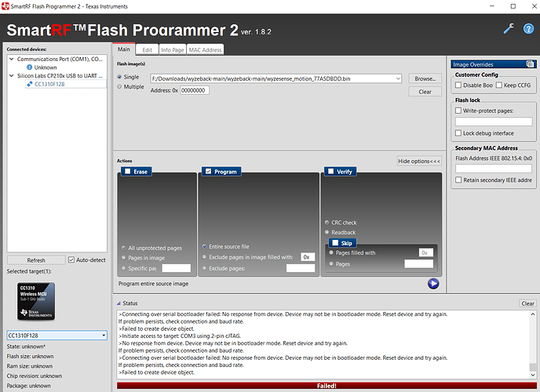This screenshot has width=540, height=392.
Task: Click the SmartRF app icon in the title bar
Action: tap(5, 6)
